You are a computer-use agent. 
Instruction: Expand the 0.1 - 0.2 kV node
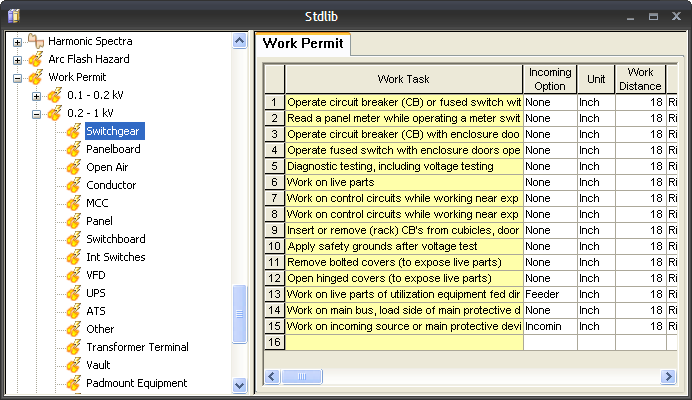[x=36, y=96]
